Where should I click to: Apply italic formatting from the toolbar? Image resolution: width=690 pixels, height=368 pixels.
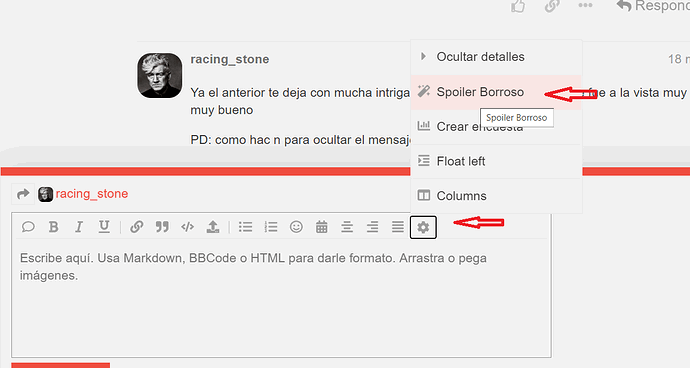coord(79,227)
